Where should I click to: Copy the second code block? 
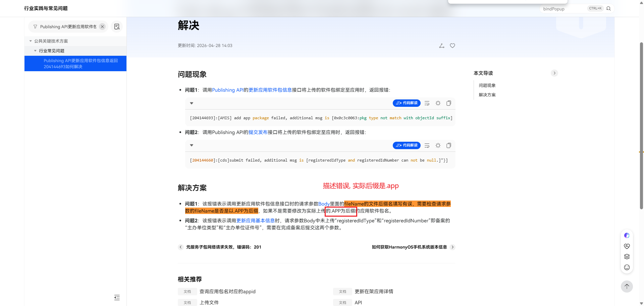[449, 145]
